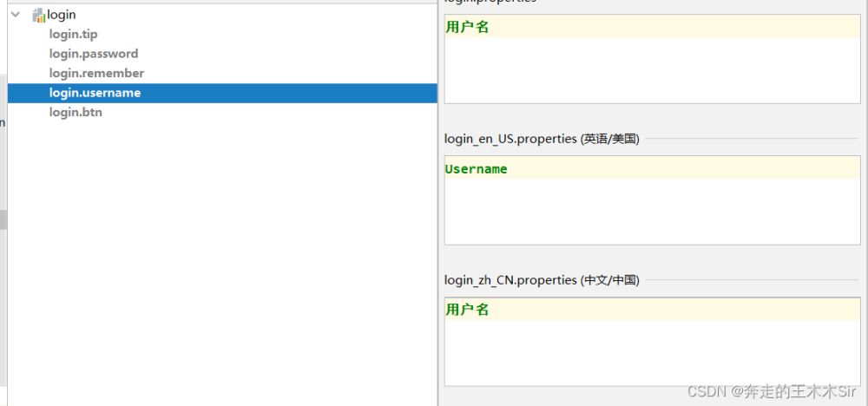Click empty tree area below login.btn

217,260
